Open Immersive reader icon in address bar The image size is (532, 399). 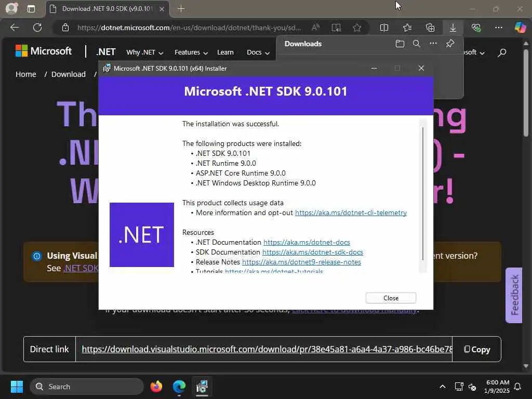click(x=336, y=28)
